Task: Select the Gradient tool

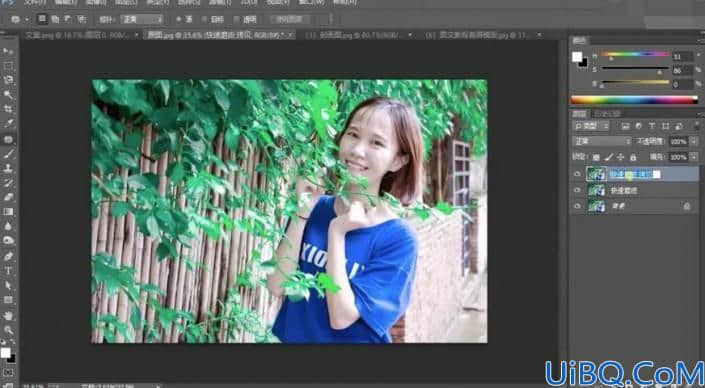Action: (8, 211)
